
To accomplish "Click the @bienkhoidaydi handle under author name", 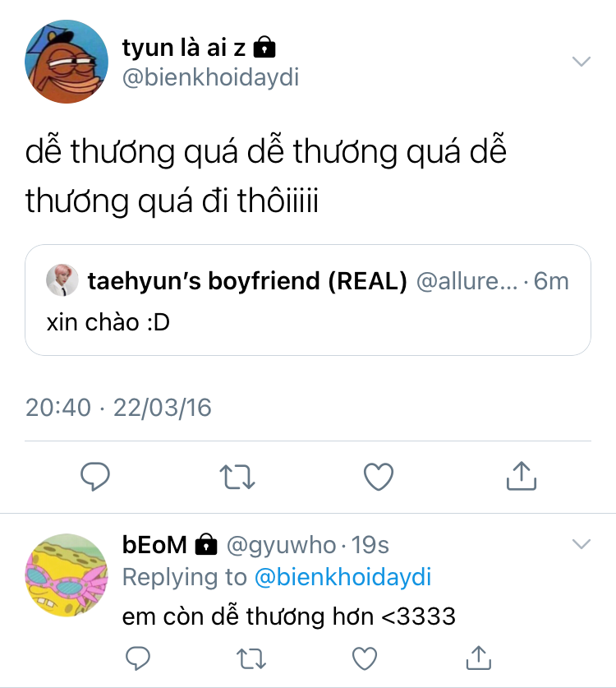I will (210, 77).
